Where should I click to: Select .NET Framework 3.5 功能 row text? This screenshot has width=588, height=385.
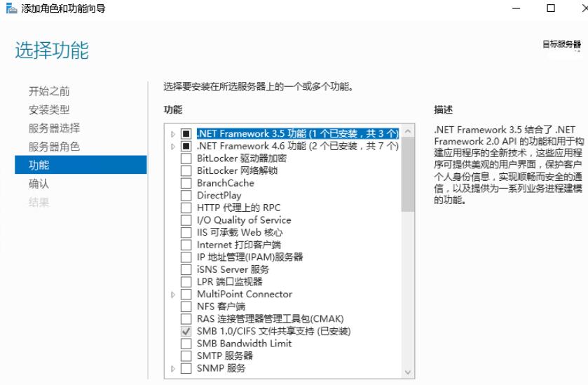coord(298,133)
